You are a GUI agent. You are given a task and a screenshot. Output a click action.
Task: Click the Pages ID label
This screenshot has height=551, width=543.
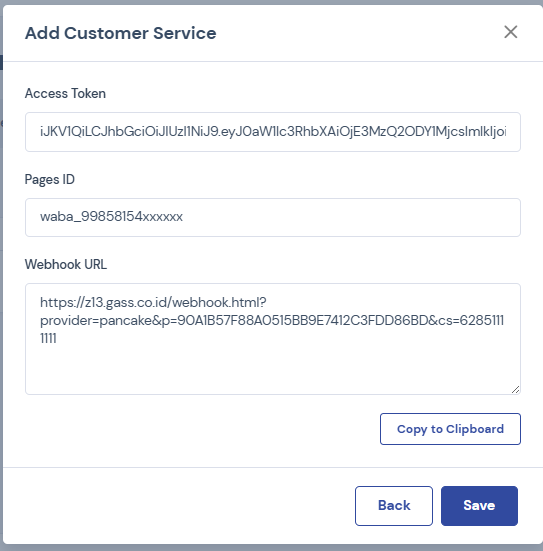click(50, 180)
